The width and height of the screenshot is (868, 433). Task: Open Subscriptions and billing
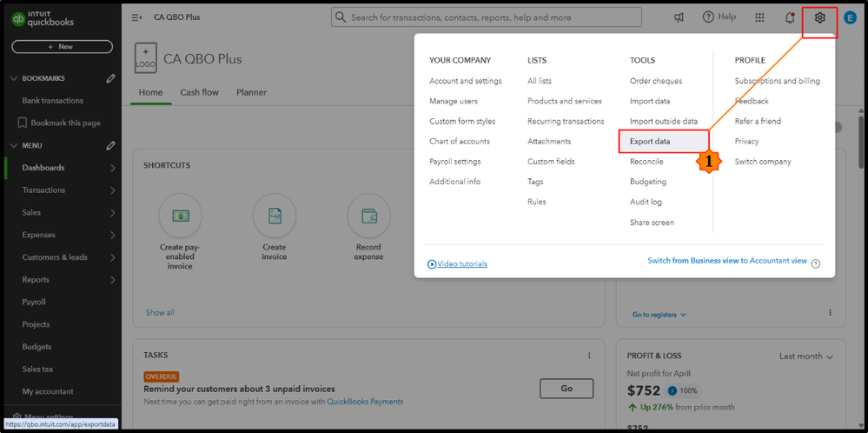tap(778, 81)
